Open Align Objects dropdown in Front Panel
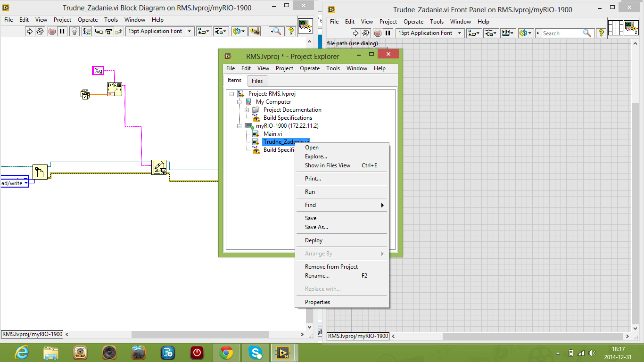Screen dimensions: 644x362 pos(474,33)
